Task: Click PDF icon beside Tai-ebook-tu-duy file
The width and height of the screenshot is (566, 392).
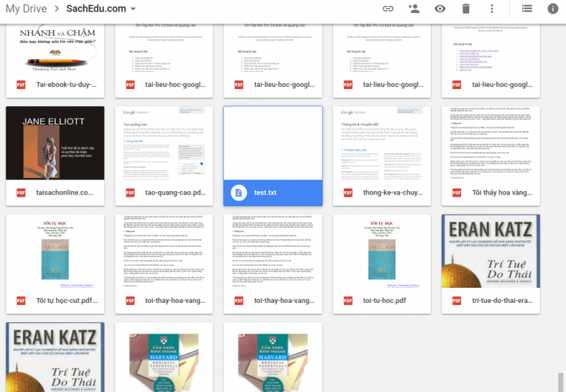Action: [21, 85]
